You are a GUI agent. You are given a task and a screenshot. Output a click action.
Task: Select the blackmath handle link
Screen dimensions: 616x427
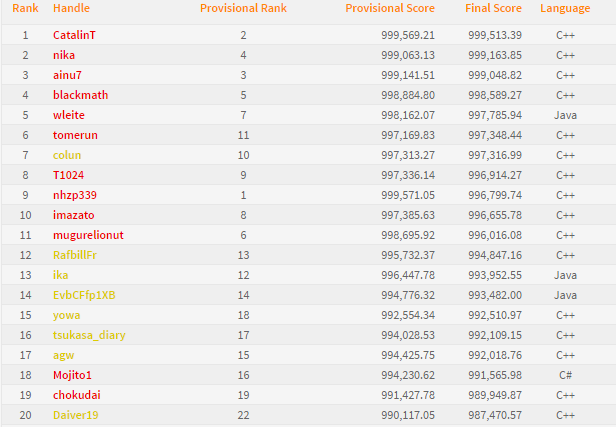click(x=80, y=95)
